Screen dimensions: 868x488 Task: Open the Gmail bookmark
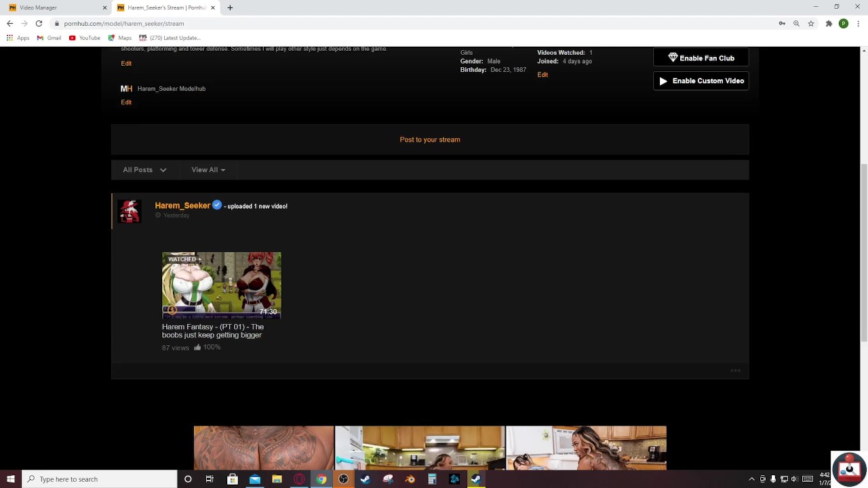49,38
